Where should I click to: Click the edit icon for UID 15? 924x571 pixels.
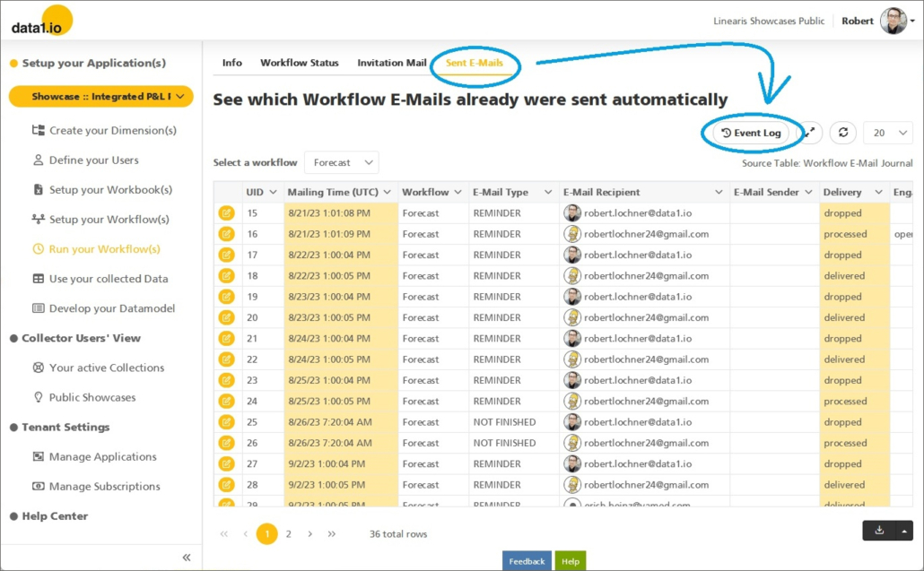(226, 213)
